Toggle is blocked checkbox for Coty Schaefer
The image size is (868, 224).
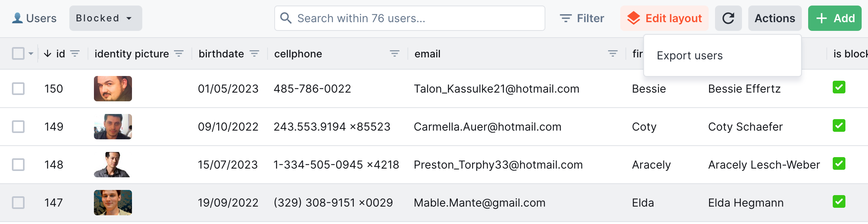point(839,126)
